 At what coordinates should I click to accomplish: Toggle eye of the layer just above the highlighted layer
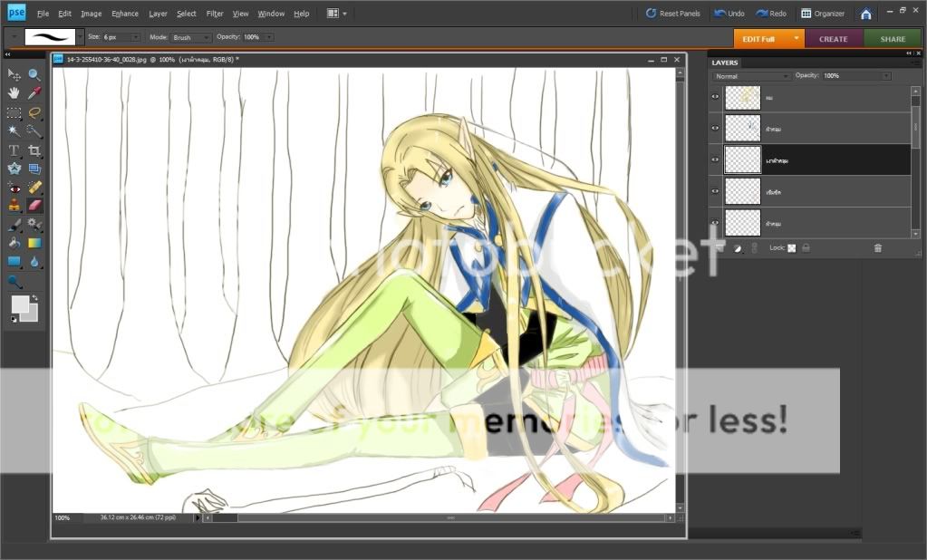tap(715, 128)
